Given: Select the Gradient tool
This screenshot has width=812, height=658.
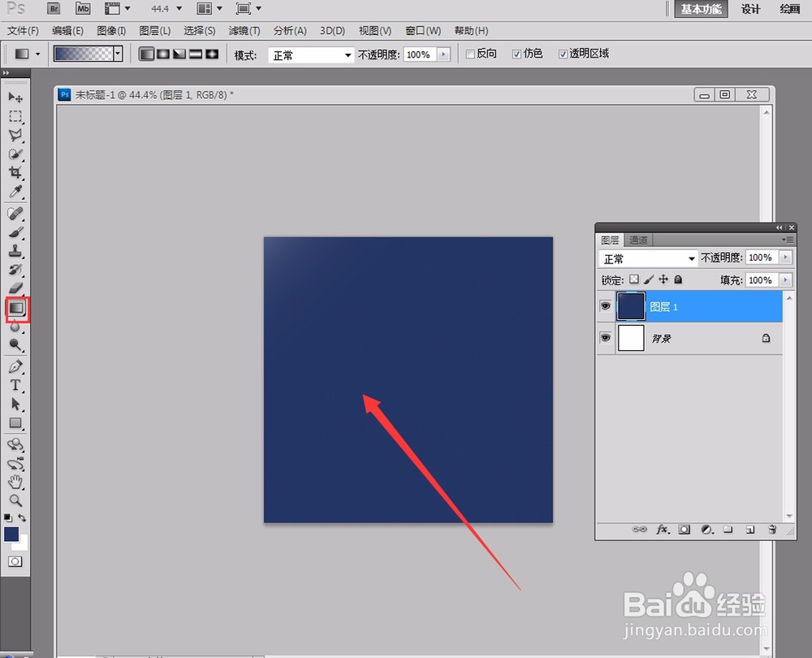Looking at the screenshot, I should 16,308.
